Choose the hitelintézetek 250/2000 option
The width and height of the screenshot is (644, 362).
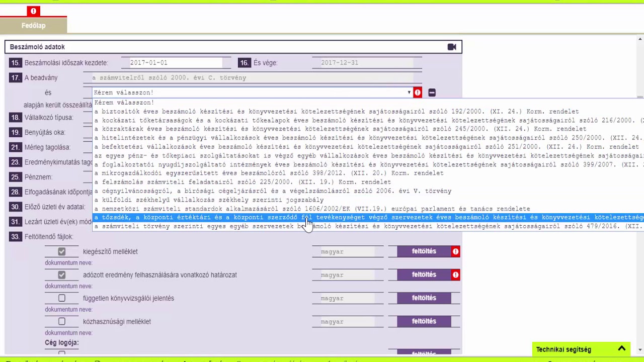tap(368, 138)
